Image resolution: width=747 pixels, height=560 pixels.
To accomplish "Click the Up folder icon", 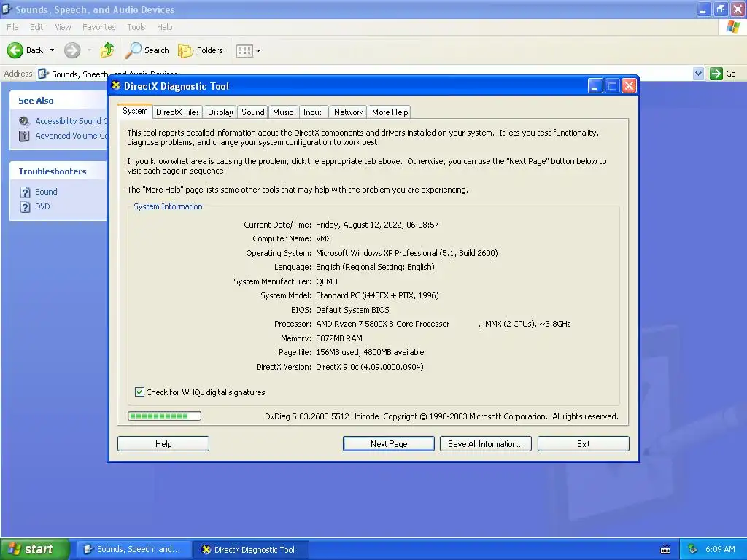I will click(107, 50).
